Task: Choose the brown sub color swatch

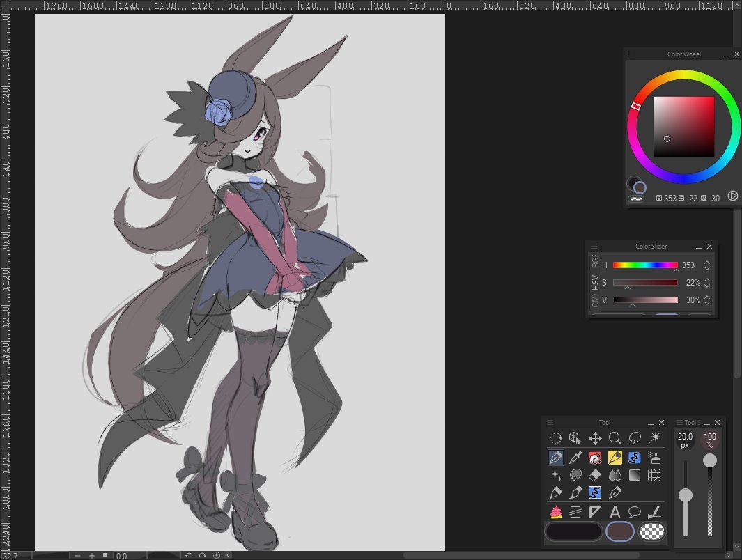Action: point(620,531)
